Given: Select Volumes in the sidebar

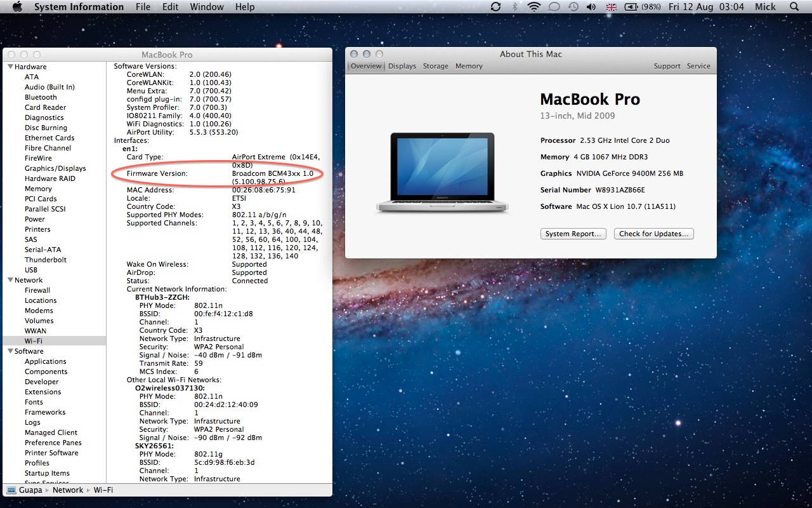Looking at the screenshot, I should 39,321.
